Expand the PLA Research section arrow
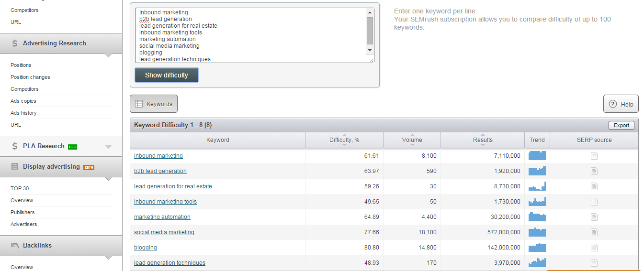 click(x=108, y=147)
